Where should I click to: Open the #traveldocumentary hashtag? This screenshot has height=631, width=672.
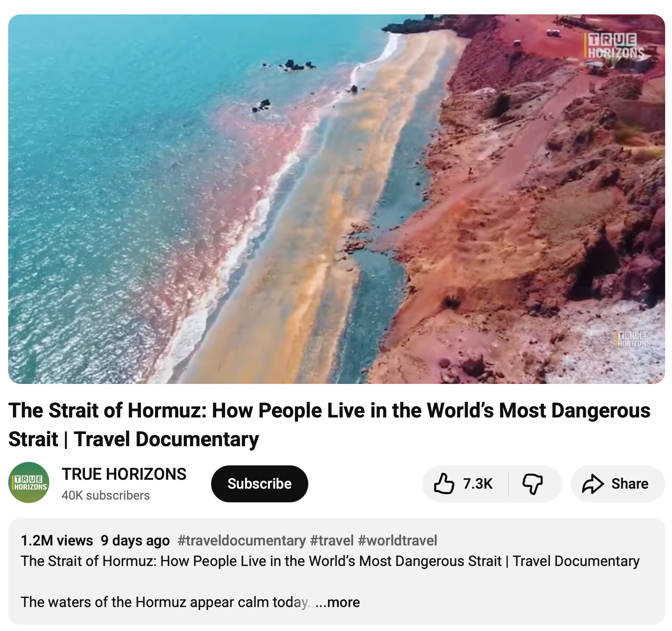242,541
